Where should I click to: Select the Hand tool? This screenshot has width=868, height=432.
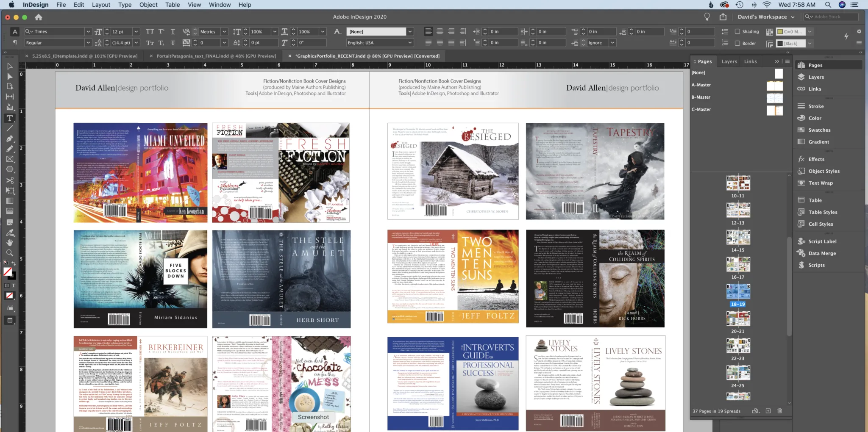pos(9,243)
